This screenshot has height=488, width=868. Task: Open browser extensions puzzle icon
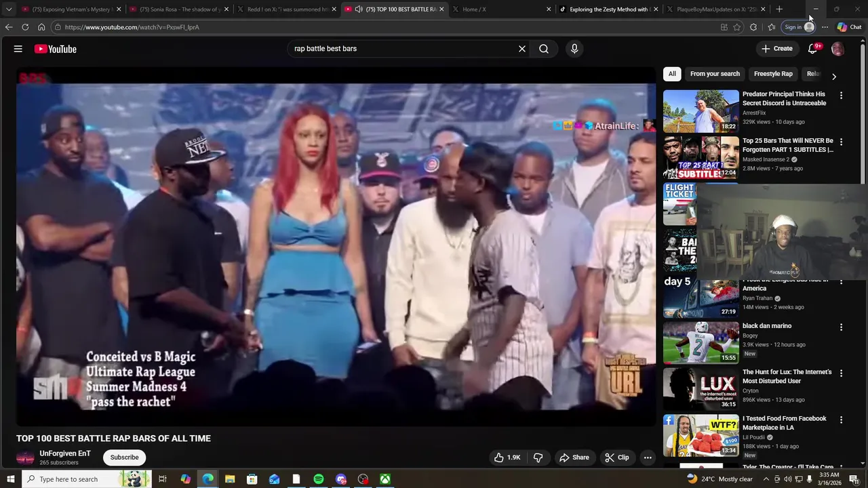point(753,27)
